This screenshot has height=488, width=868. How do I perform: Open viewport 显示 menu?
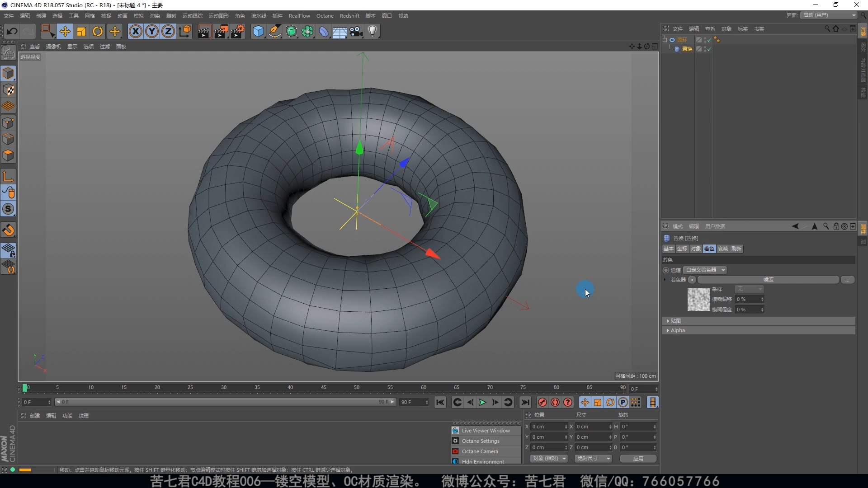(72, 47)
